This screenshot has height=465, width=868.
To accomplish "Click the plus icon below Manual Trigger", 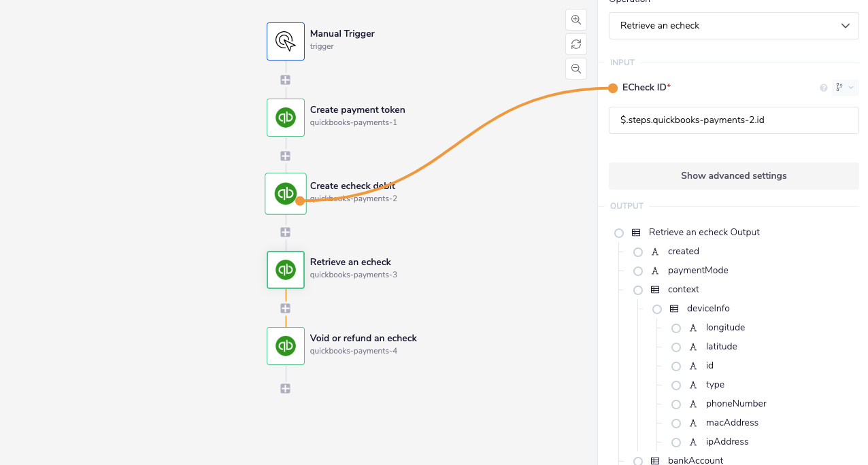I will pos(285,80).
